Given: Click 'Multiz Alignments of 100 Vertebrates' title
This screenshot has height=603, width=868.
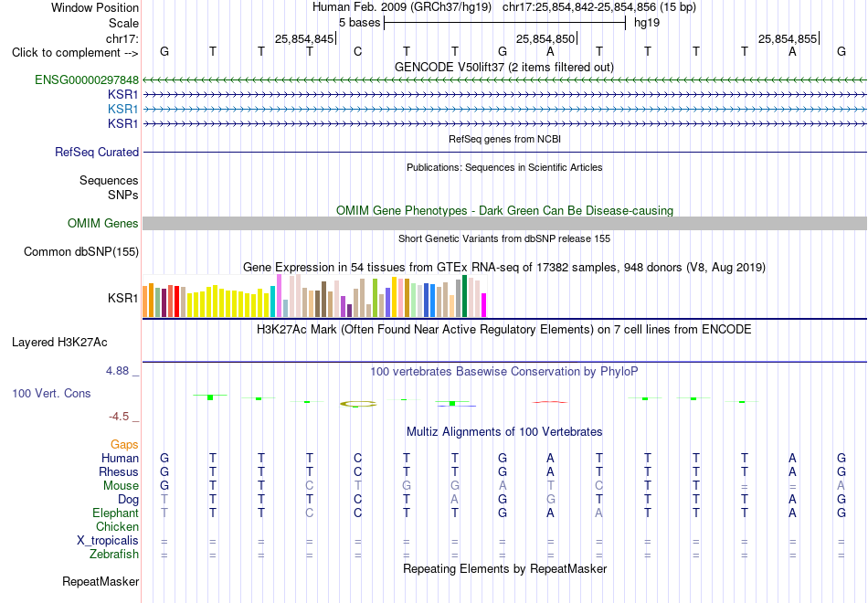Looking at the screenshot, I should pos(504,432).
